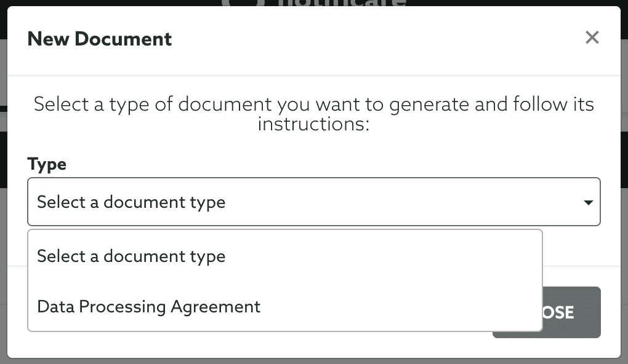This screenshot has width=628, height=364.
Task: Click the Notificare logo behind the dialog
Action: pyautogui.click(x=313, y=3)
